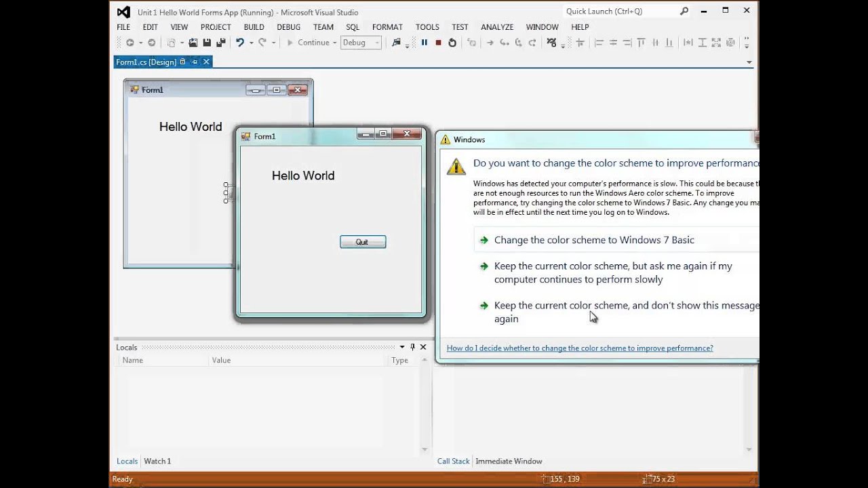Pause debugging with the Break All icon

[425, 43]
